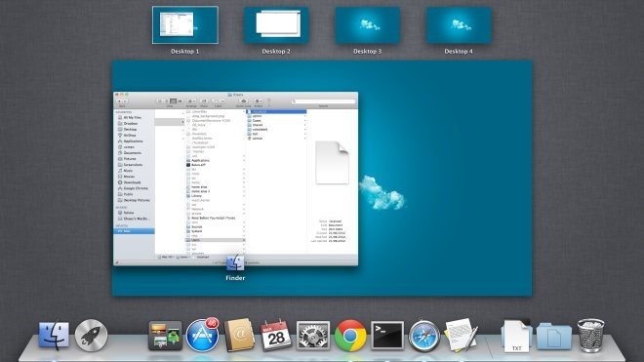644x362 pixels.
Task: Open System Preferences gear icon
Action: [313, 336]
